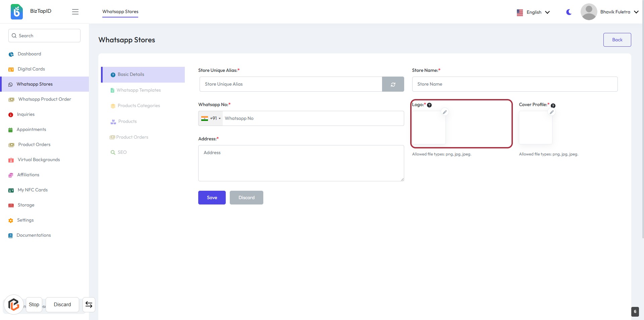
Task: Click the sidebar Search box
Action: coord(44,36)
